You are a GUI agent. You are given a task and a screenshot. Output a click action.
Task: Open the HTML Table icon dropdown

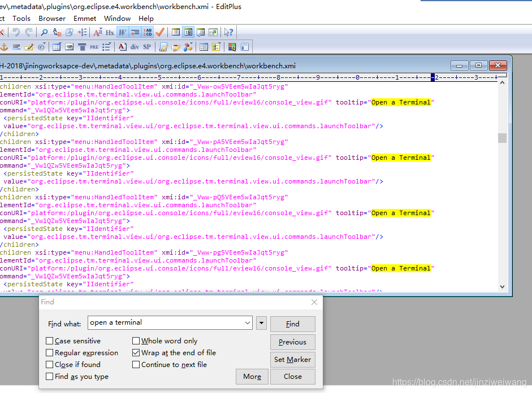click(57, 47)
